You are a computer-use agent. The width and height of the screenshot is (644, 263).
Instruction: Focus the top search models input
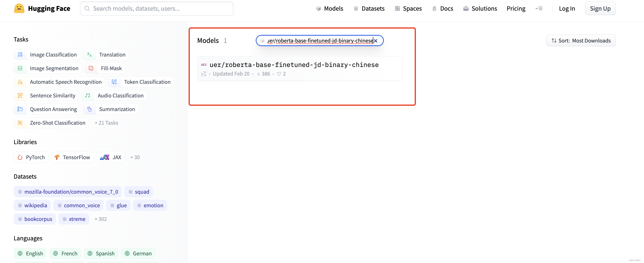[157, 8]
